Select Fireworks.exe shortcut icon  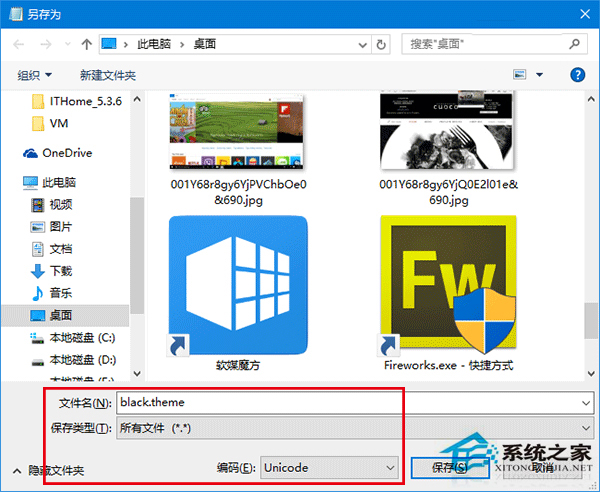click(448, 285)
